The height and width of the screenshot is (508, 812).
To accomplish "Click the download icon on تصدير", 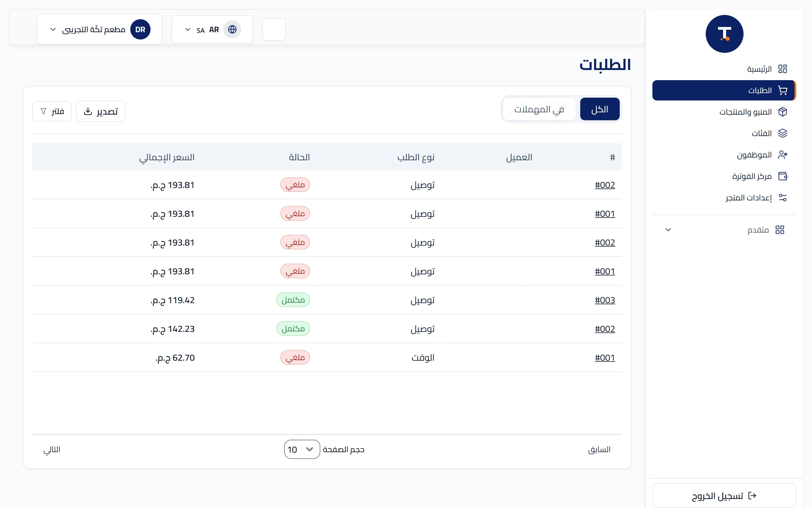I will click(88, 111).
